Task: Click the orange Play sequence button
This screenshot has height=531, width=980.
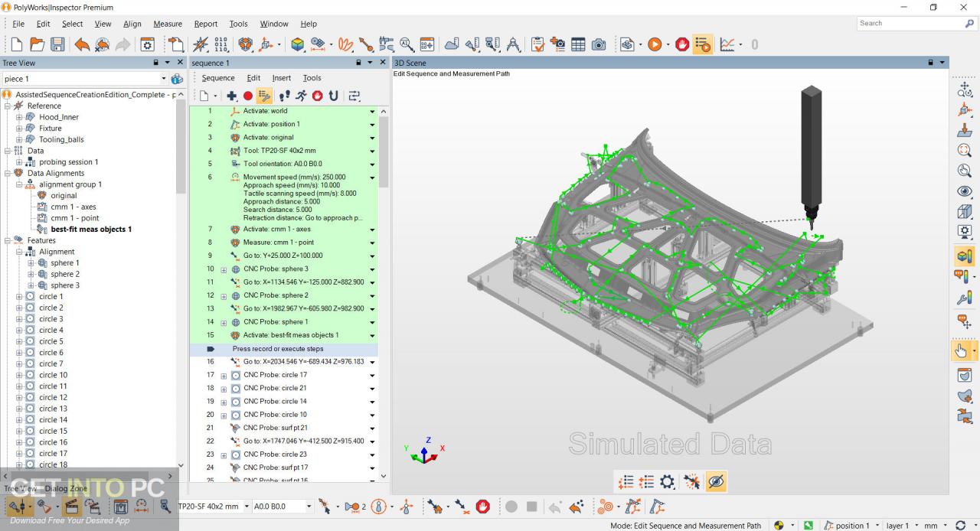Action: click(655, 45)
